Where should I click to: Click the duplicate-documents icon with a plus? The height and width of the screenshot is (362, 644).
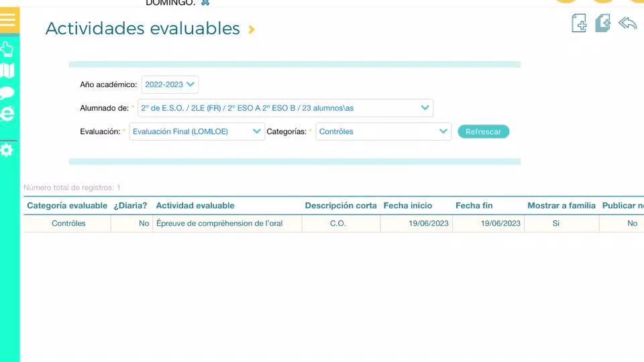tap(602, 23)
